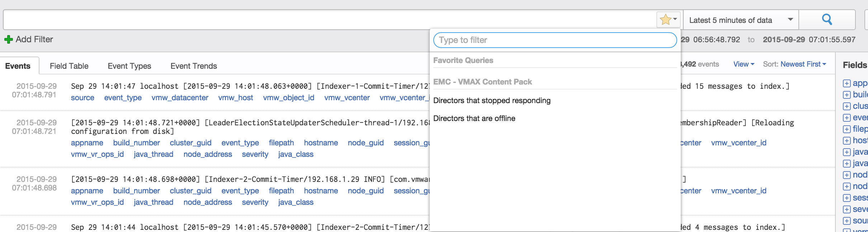Image resolution: width=868 pixels, height=232 pixels.
Task: Click plus icon beside 'host' field
Action: [847, 141]
